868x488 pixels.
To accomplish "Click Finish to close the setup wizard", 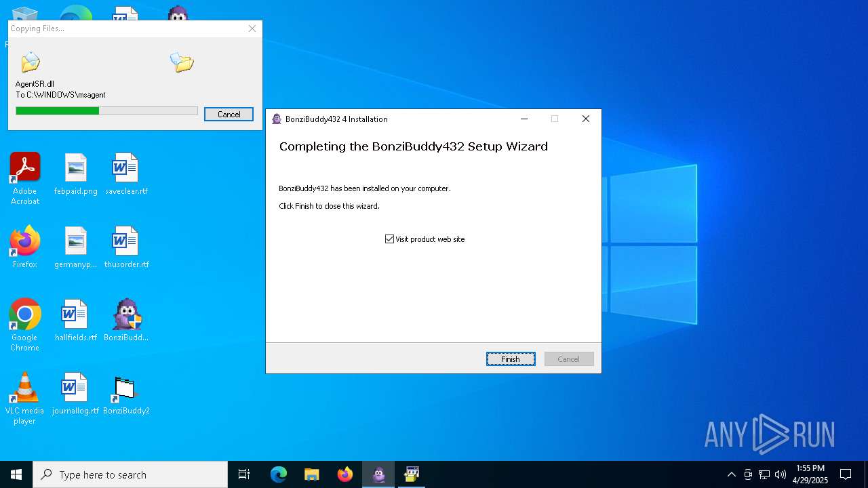I will 511,359.
